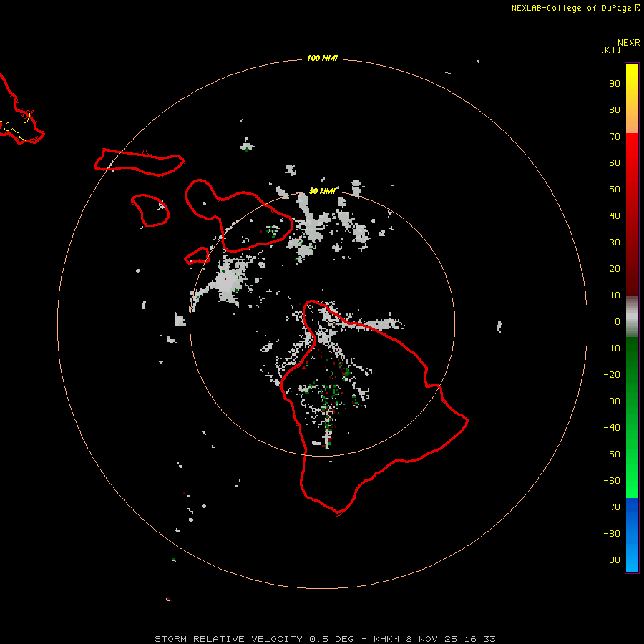Select the -20 value on the velocity scale
644x644 pixels.
pos(612,375)
